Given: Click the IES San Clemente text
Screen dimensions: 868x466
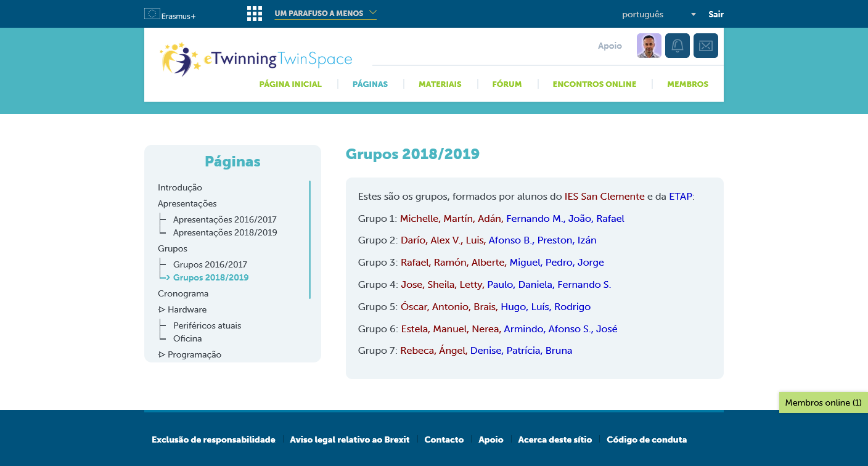Looking at the screenshot, I should 604,197.
